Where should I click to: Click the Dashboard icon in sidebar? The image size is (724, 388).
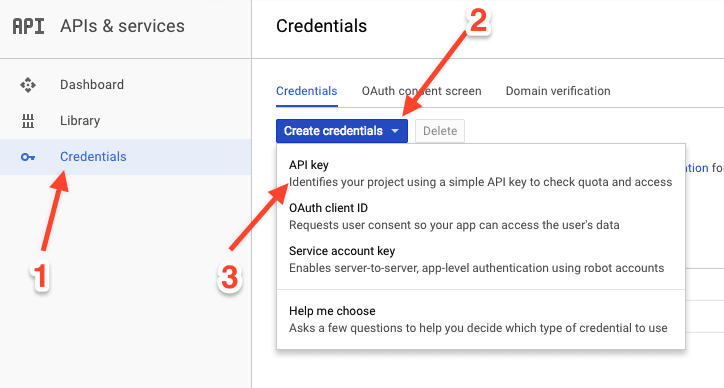pyautogui.click(x=28, y=85)
